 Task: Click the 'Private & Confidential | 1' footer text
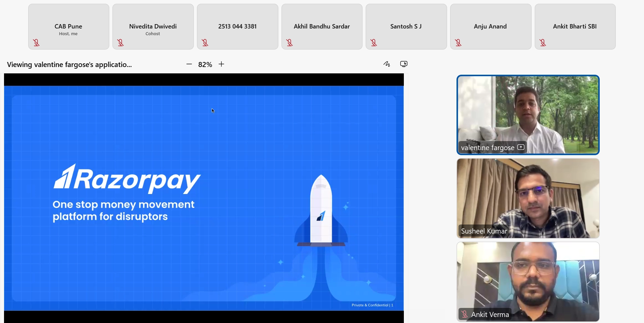[x=372, y=305]
